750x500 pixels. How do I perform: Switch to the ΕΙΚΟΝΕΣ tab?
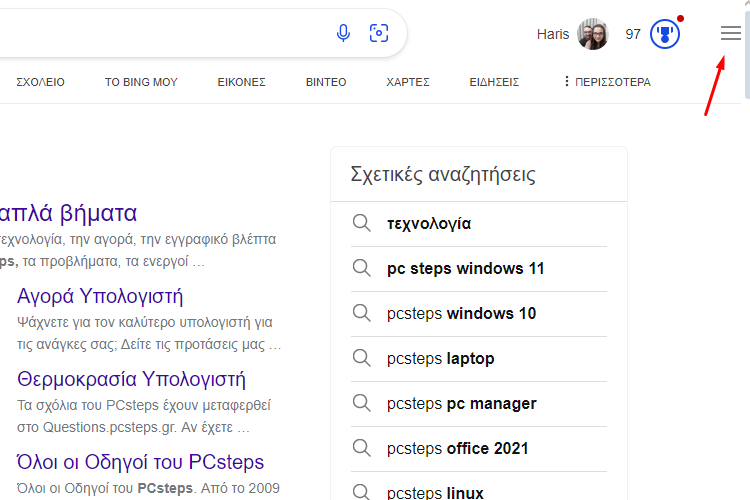click(x=242, y=82)
